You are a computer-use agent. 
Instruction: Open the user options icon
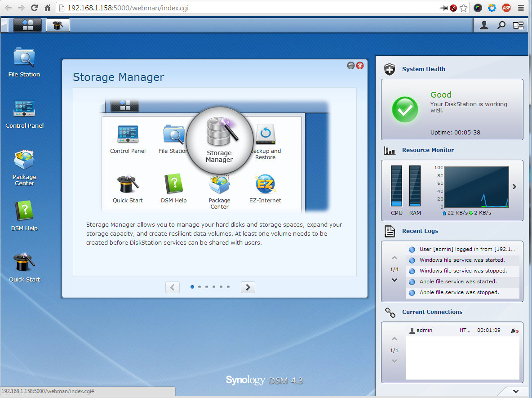point(484,25)
